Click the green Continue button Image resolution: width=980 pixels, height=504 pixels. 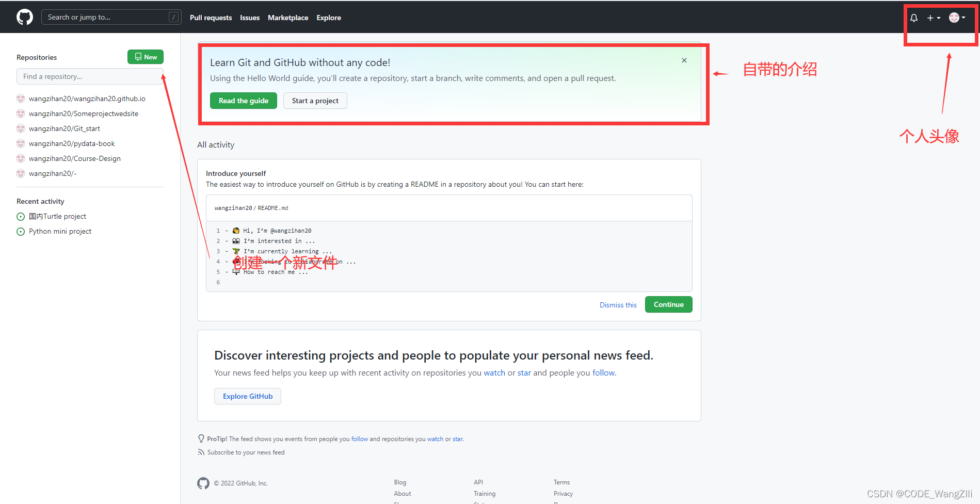pyautogui.click(x=669, y=304)
